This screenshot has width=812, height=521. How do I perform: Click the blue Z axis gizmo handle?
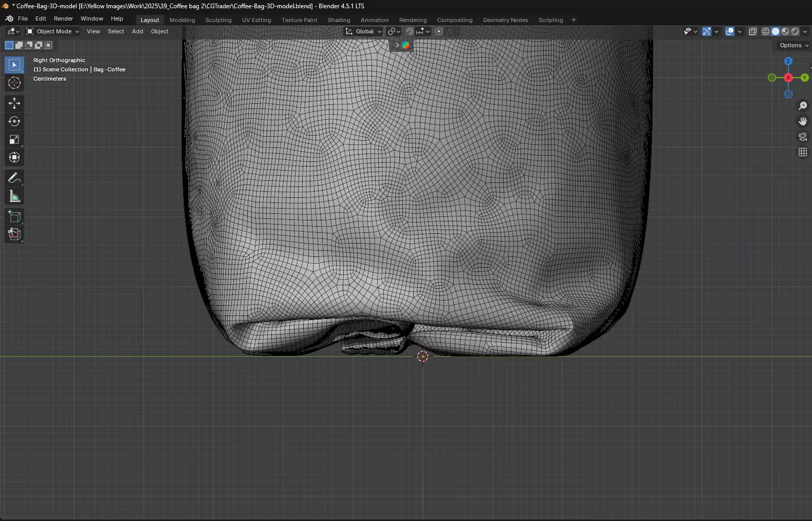[x=788, y=61]
